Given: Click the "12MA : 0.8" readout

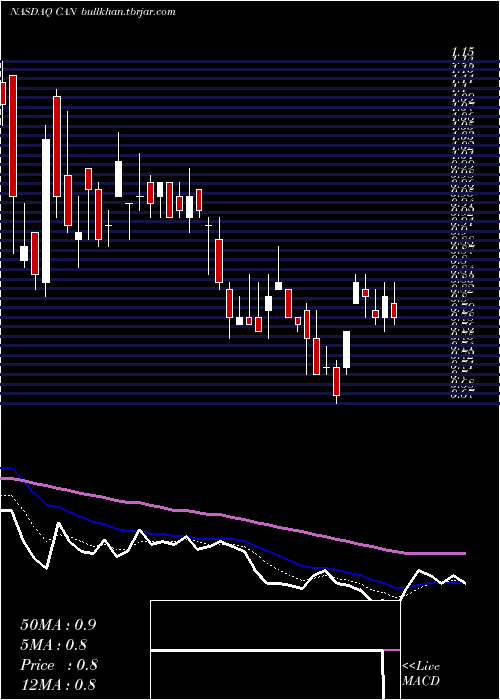Looking at the screenshot, I should click(x=58, y=684).
